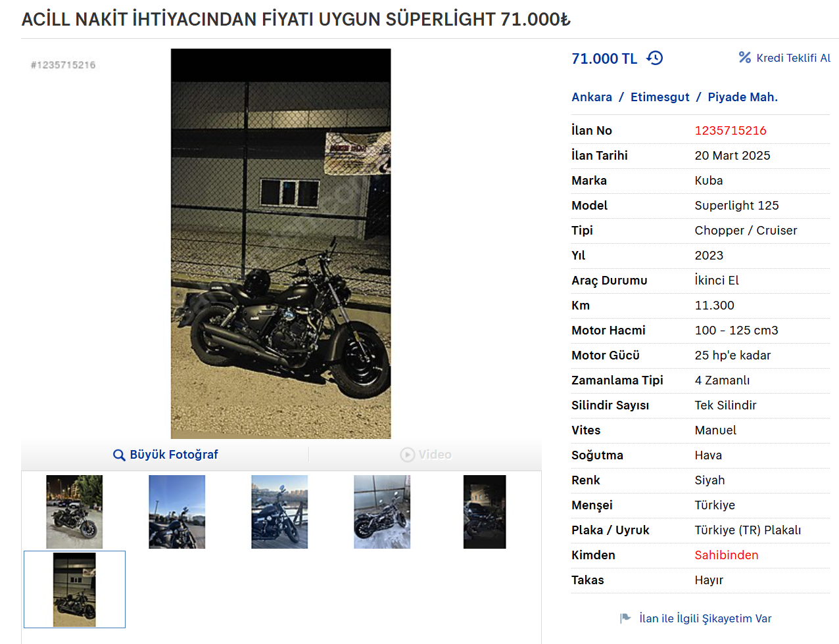Viewport: 839px width, 644px height.
Task: Open the Büyük Fotoğraf tab
Action: [x=165, y=455]
